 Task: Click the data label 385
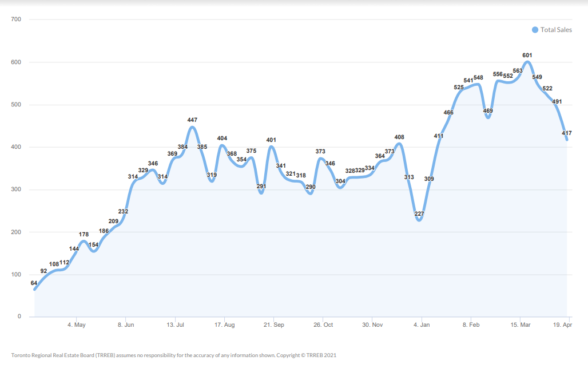[202, 147]
